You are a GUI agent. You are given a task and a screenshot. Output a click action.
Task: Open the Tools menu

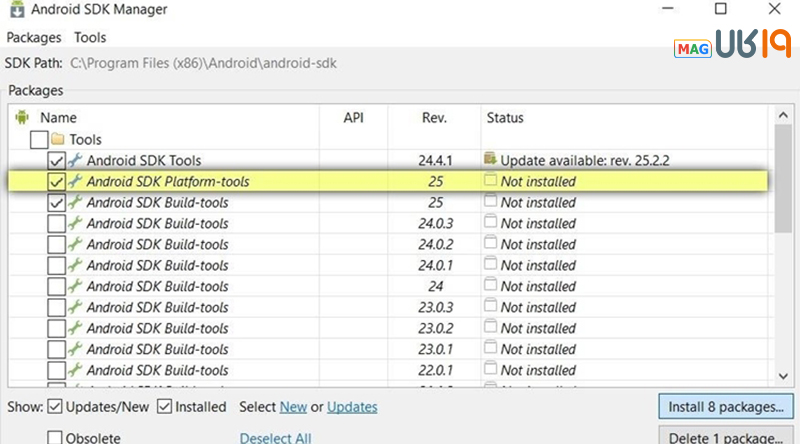pos(91,38)
